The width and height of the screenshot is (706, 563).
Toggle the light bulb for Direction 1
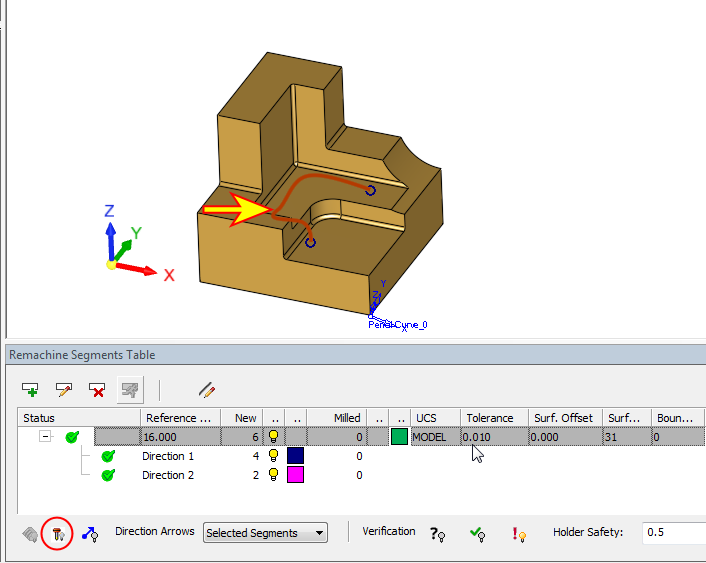point(273,456)
